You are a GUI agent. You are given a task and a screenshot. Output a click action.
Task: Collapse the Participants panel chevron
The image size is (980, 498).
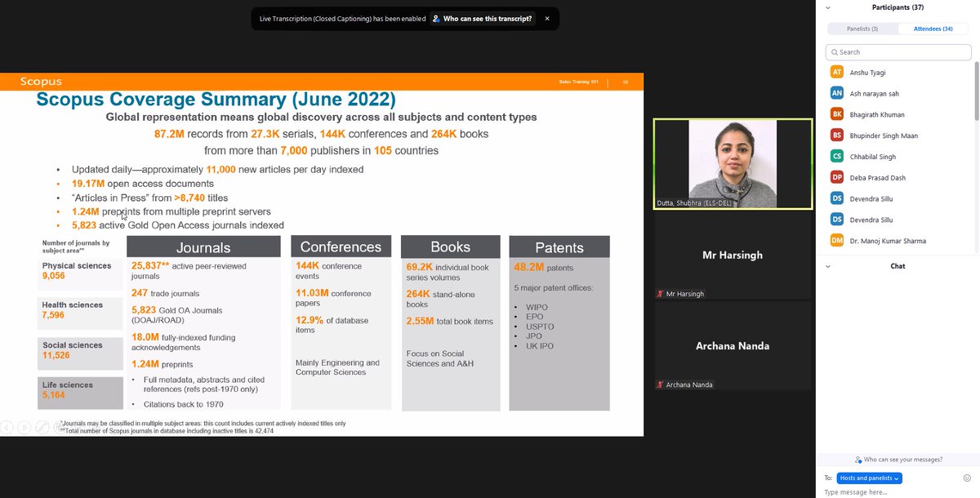[x=829, y=7]
